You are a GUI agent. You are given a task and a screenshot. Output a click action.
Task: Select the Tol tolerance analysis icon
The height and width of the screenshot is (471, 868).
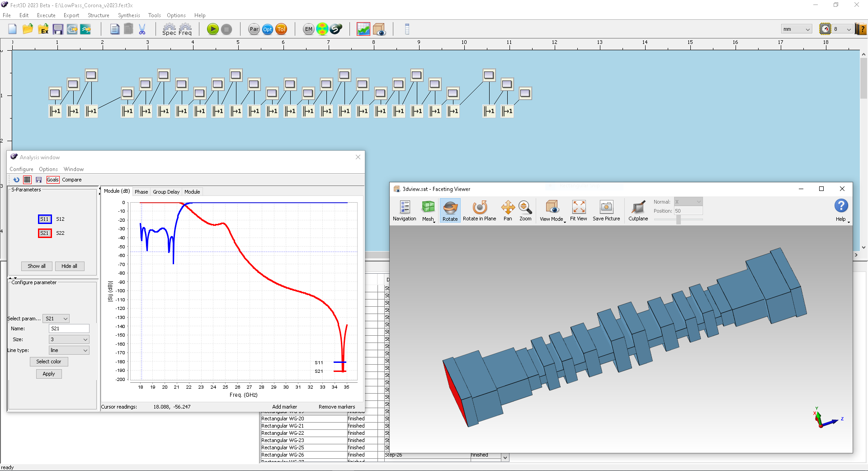282,29
